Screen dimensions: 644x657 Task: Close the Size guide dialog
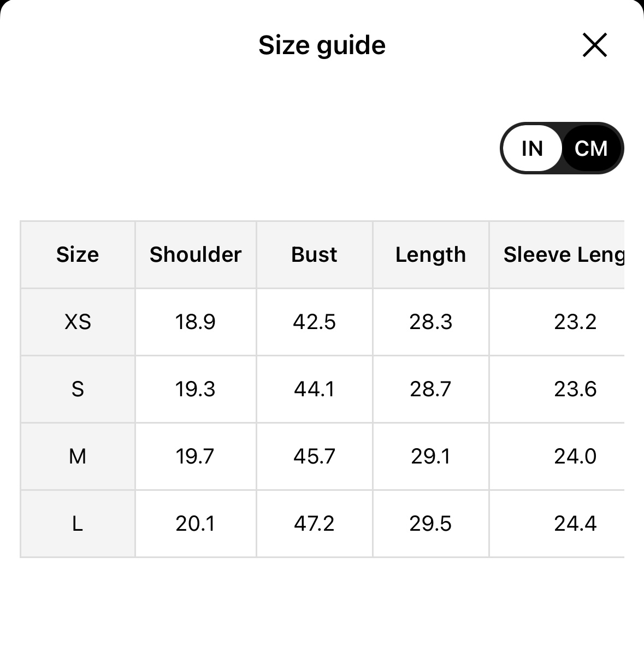pyautogui.click(x=594, y=45)
